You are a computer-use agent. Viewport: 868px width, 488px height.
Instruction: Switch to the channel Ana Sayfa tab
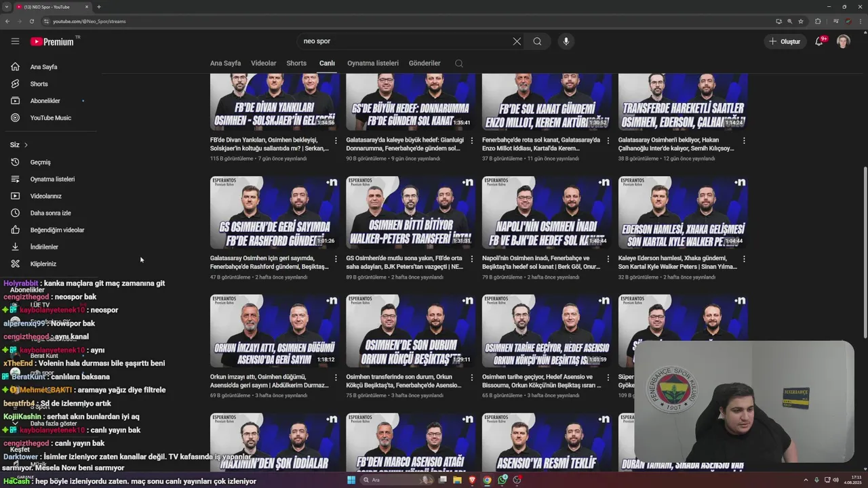[225, 63]
